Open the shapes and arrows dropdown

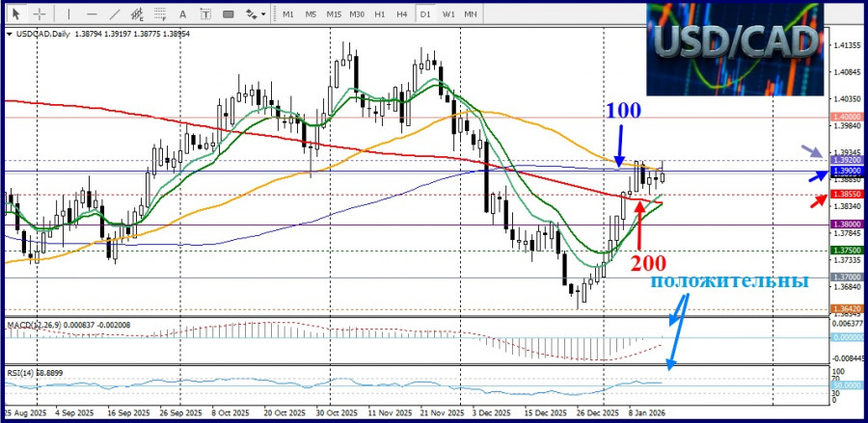coord(255,14)
